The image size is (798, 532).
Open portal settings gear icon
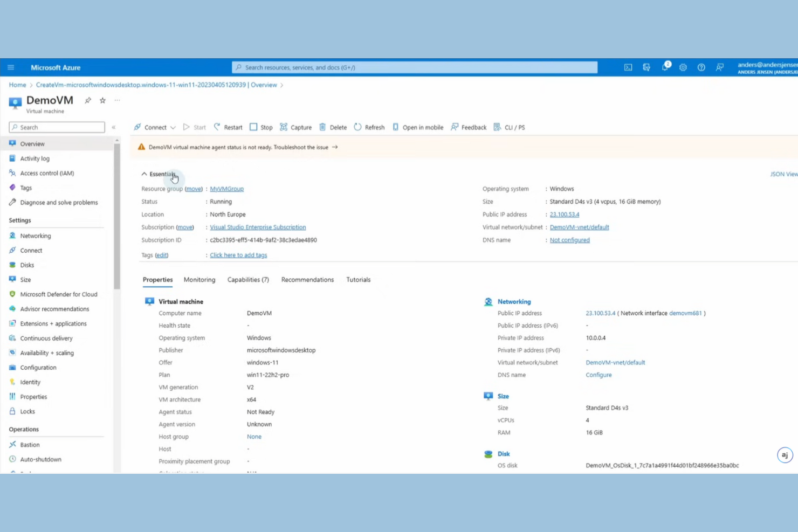tap(683, 67)
